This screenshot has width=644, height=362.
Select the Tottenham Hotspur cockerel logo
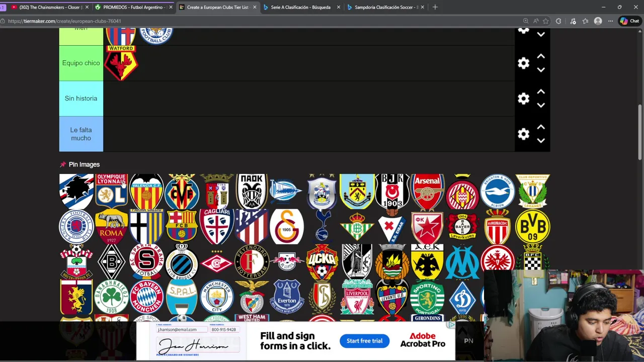coord(322,227)
